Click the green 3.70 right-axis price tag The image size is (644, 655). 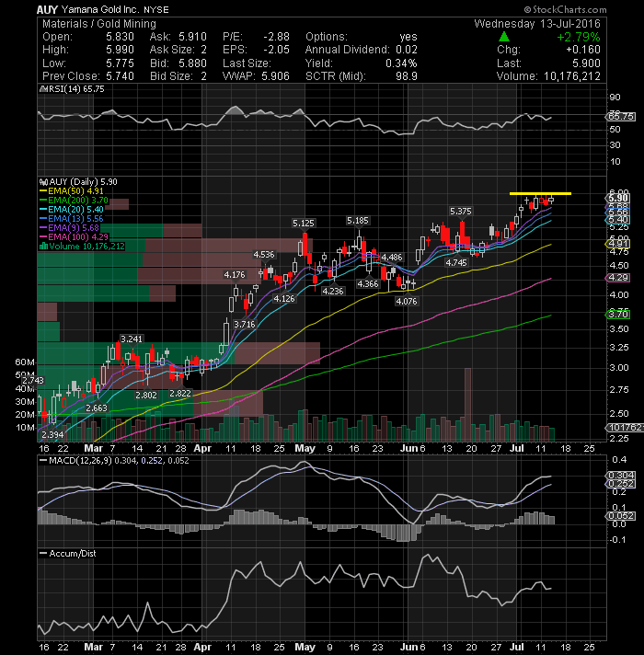click(617, 314)
